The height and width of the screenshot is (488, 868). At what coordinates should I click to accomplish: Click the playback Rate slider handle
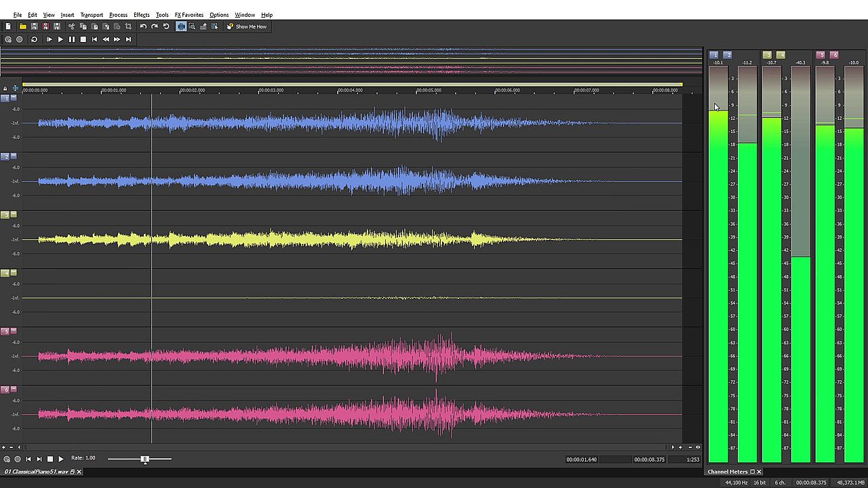point(144,459)
